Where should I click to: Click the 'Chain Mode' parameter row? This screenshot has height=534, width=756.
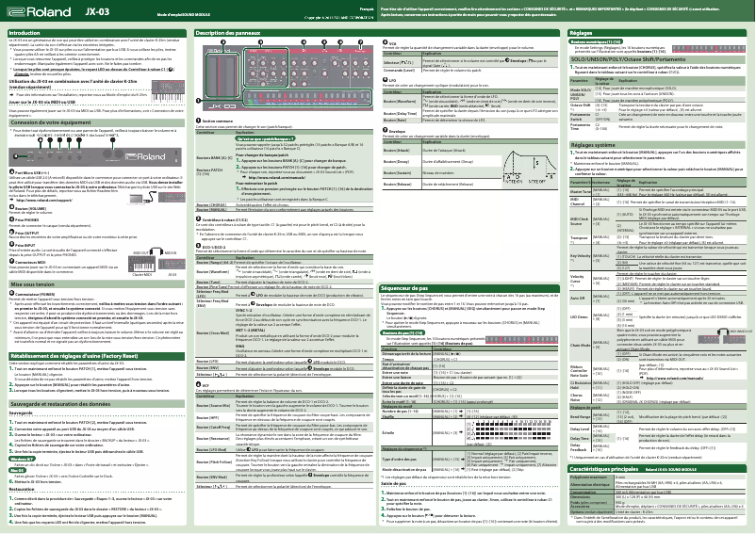click(658, 346)
